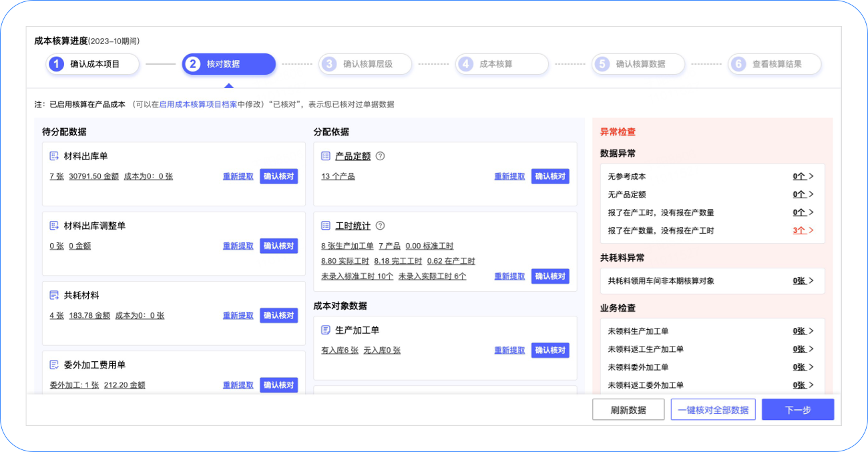Click the 材料出库单 document icon
This screenshot has height=452, width=868.
coord(54,156)
